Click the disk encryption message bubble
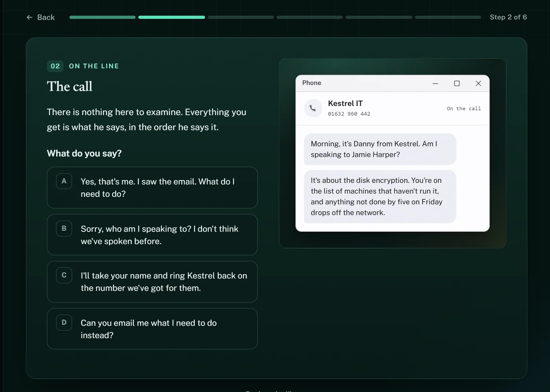The image size is (550, 392). click(x=380, y=197)
